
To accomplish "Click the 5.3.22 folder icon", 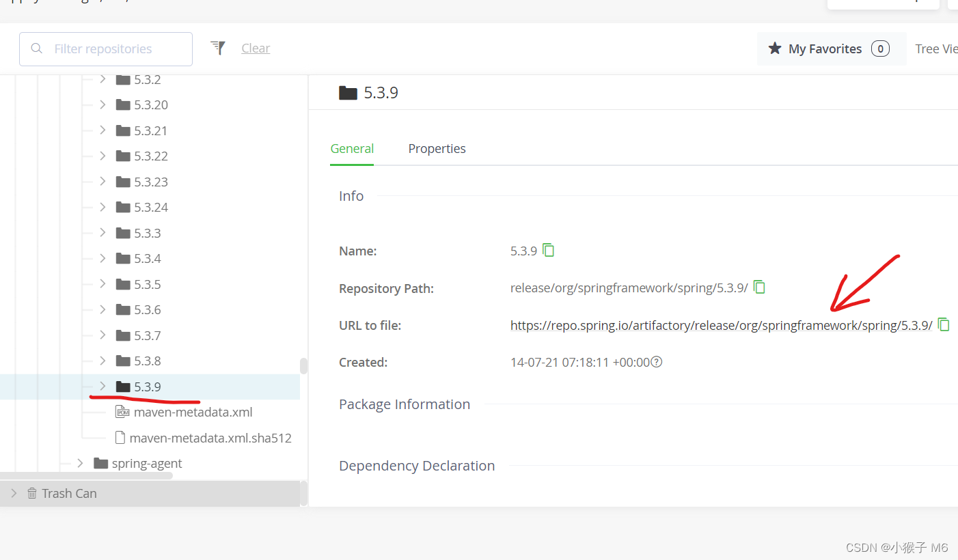I will pos(123,156).
